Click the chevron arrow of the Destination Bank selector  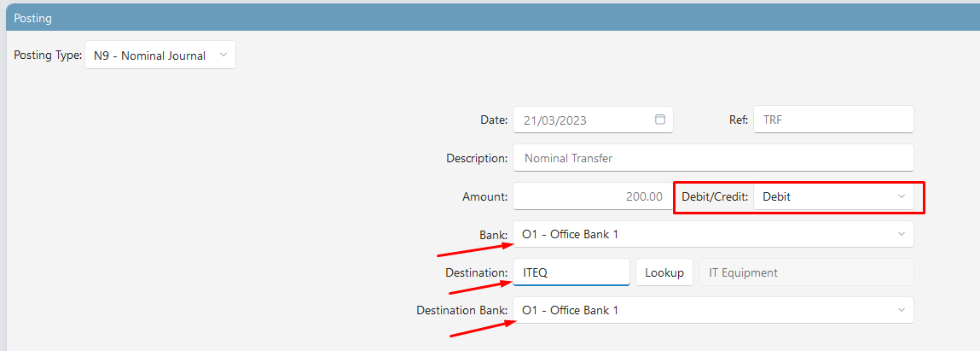click(x=902, y=310)
